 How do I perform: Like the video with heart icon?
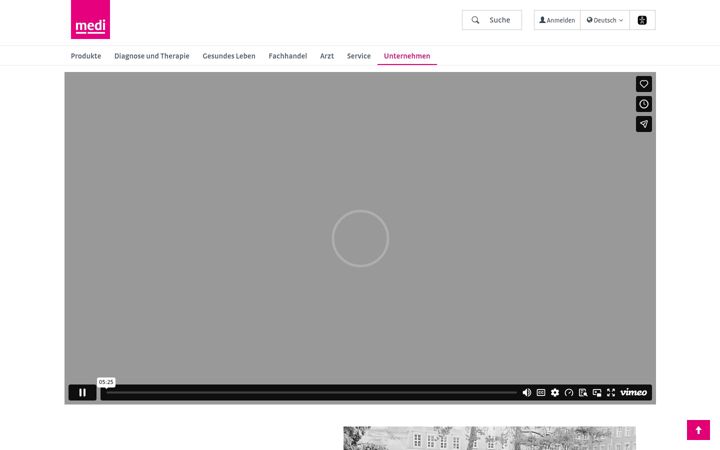coord(644,84)
